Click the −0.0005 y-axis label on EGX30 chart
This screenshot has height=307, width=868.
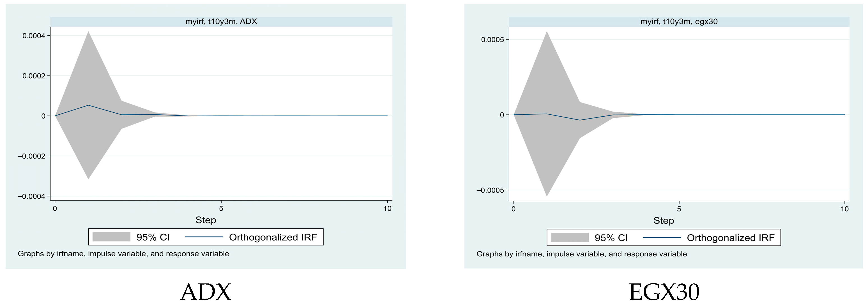[490, 190]
